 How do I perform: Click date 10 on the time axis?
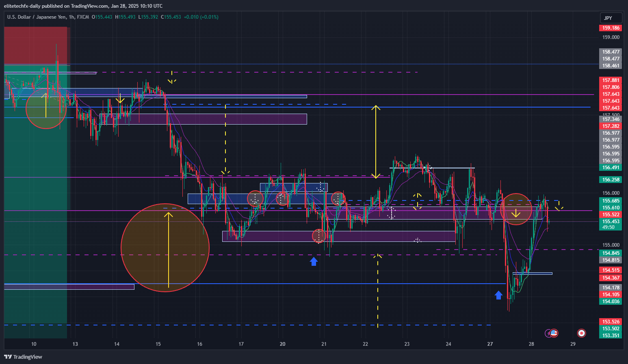point(34,344)
